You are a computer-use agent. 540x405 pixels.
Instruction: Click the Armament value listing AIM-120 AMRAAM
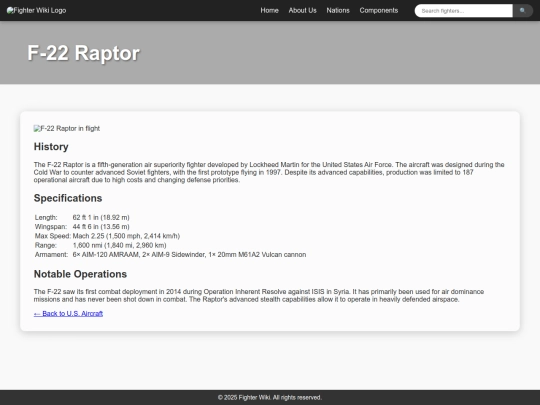[189, 255]
